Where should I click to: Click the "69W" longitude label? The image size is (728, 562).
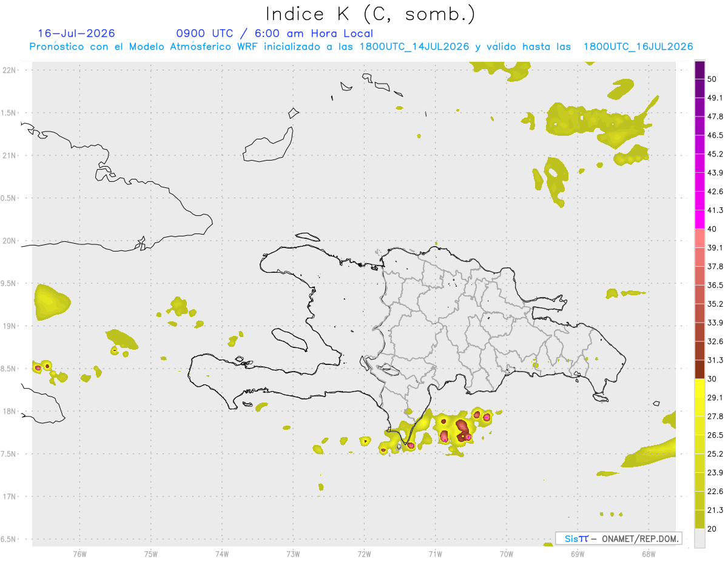tap(578, 554)
